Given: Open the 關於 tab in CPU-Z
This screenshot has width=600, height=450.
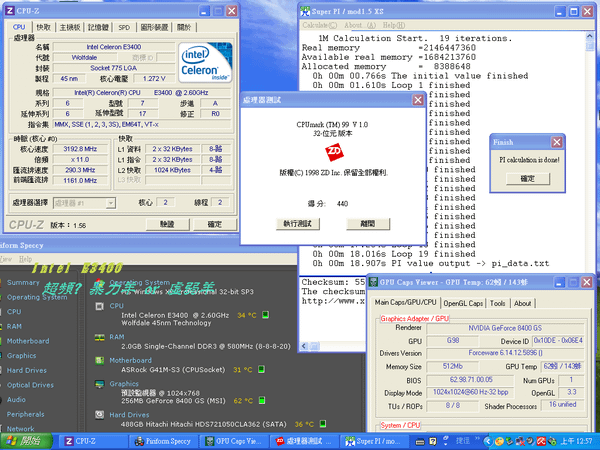Looking at the screenshot, I should [x=184, y=28].
